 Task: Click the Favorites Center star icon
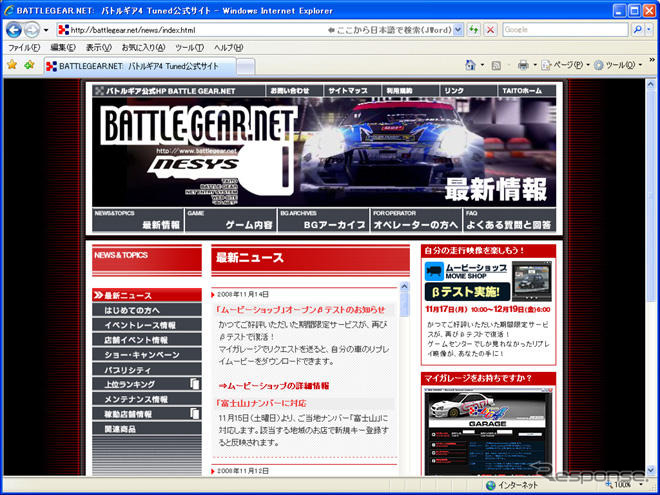pyautogui.click(x=12, y=65)
